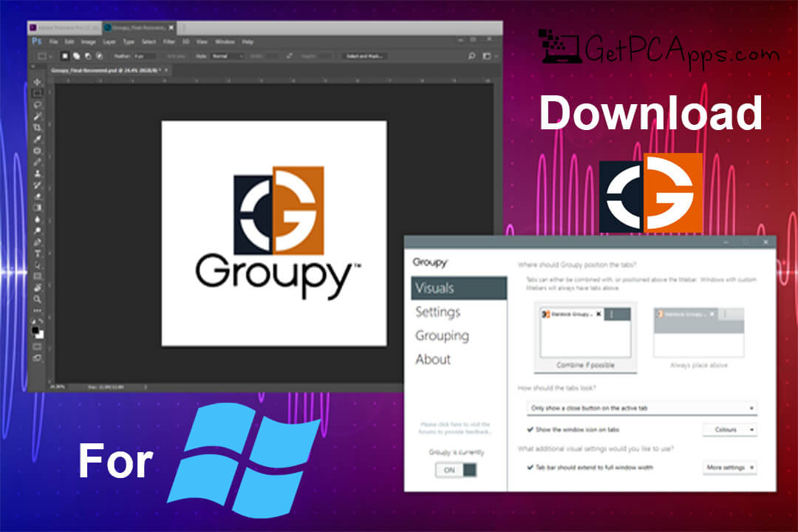This screenshot has height=532, width=798.
Task: Select the Gradient tool
Action: [37, 208]
